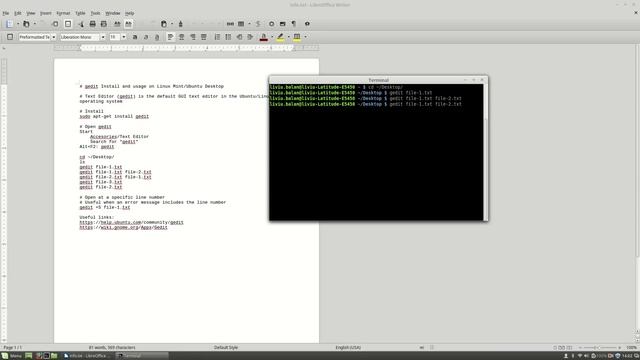Open the Format menu

coord(63,13)
